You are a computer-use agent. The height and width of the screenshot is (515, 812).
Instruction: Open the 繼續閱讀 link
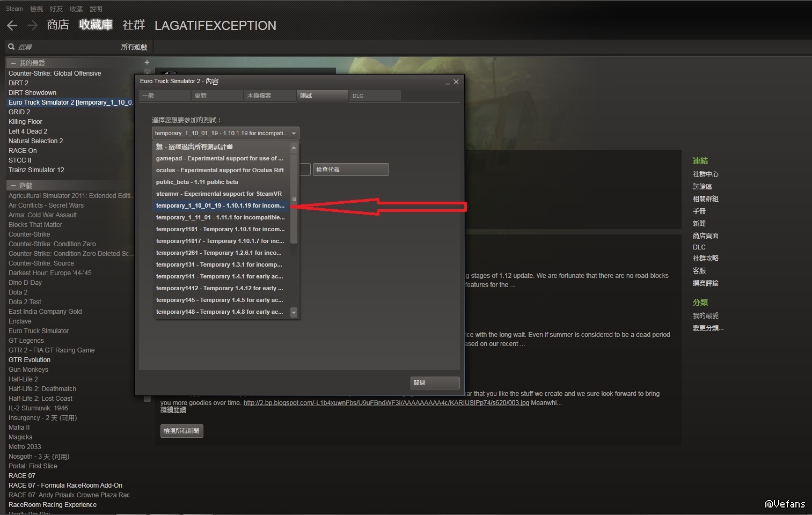[173, 410]
